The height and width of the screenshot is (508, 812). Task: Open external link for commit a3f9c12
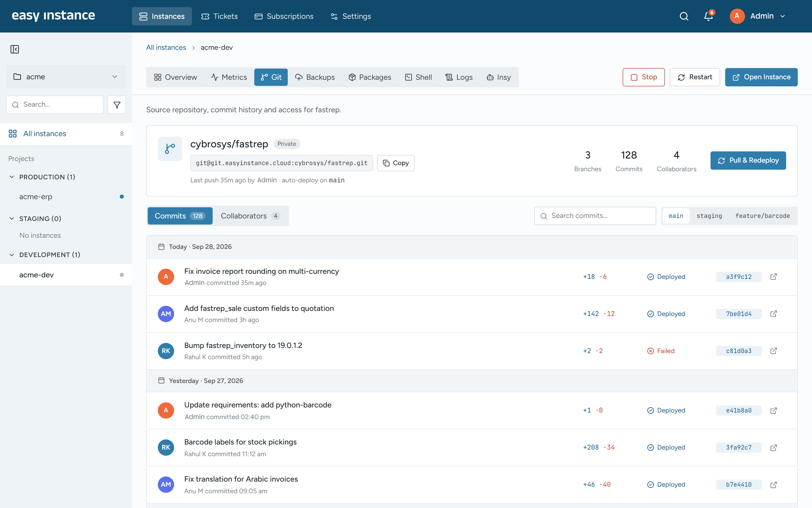773,277
